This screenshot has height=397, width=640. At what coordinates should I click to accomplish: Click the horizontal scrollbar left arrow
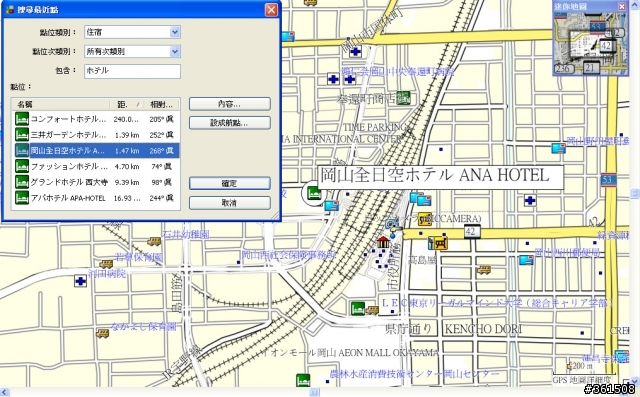coord(4,393)
